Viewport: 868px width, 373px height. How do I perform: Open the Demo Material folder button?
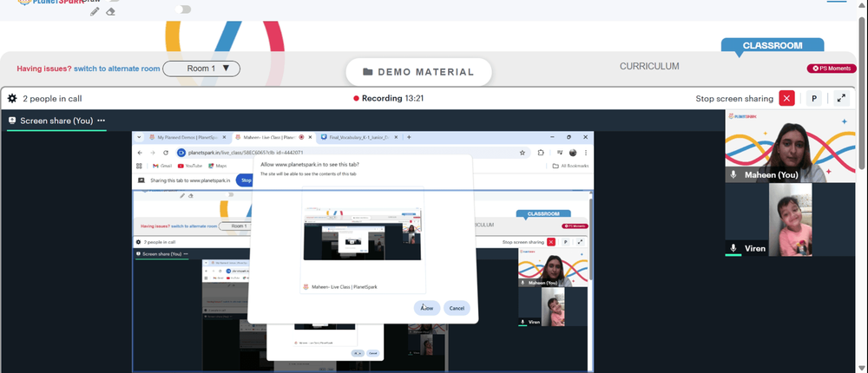pyautogui.click(x=418, y=72)
